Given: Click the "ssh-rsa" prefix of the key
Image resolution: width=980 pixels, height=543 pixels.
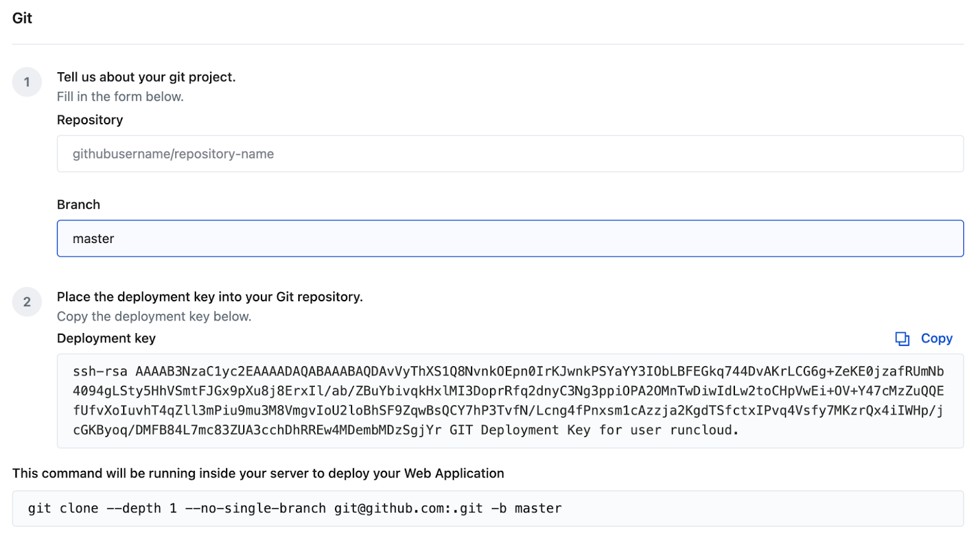Looking at the screenshot, I should click(x=100, y=372).
